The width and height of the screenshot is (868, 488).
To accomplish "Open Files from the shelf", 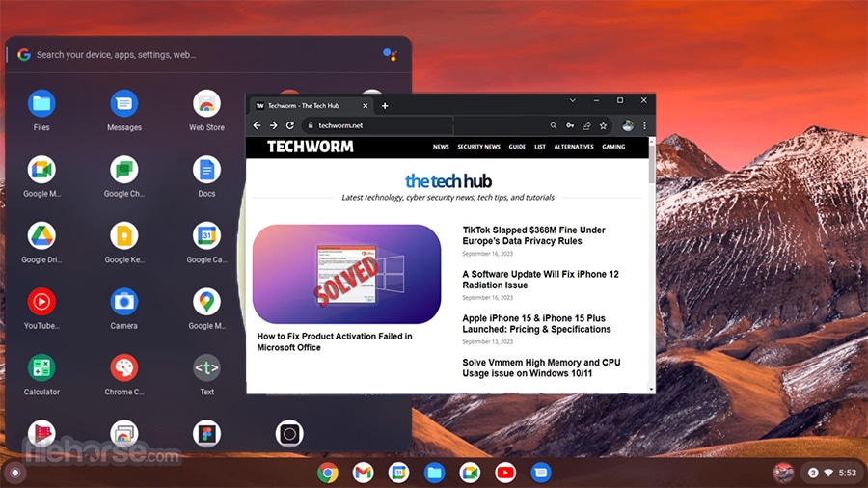I will click(434, 473).
